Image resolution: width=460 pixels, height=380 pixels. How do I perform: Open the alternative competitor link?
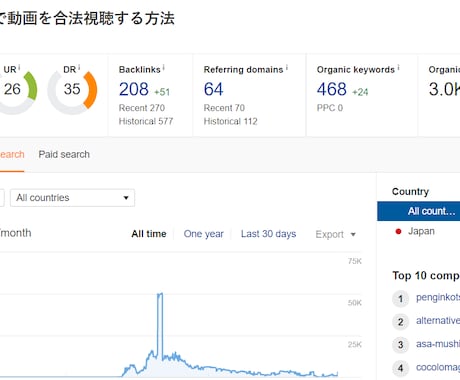[438, 321]
